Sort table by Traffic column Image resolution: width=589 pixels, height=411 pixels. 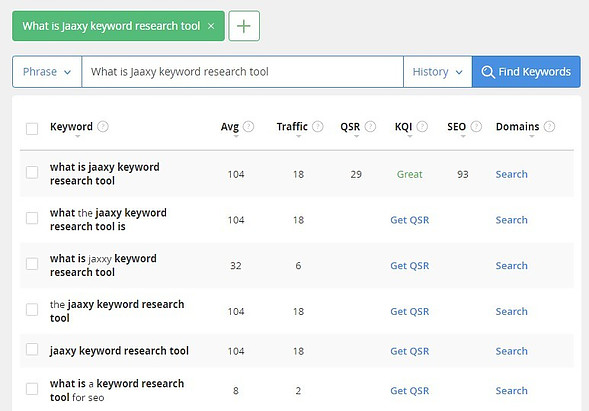pos(298,136)
